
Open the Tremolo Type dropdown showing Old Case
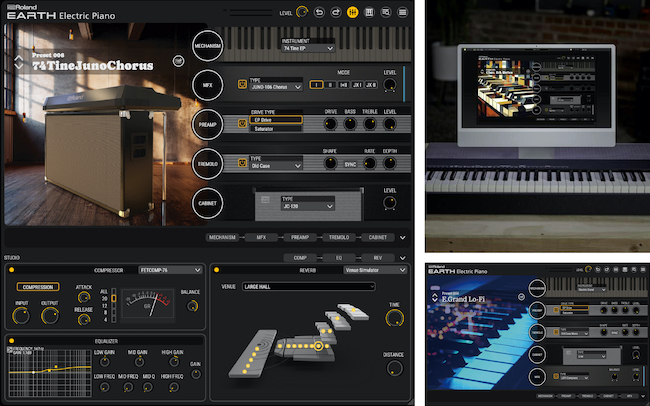pyautogui.click(x=275, y=166)
